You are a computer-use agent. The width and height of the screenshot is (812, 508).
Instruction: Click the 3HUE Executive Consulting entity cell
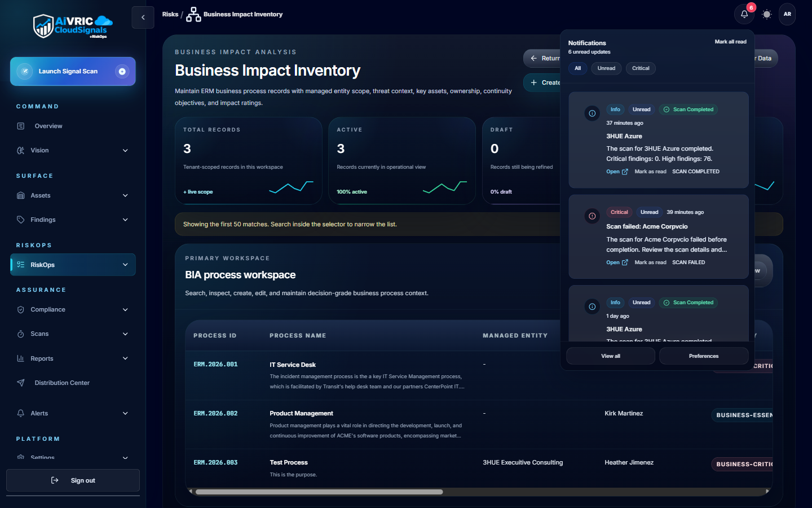tap(523, 463)
